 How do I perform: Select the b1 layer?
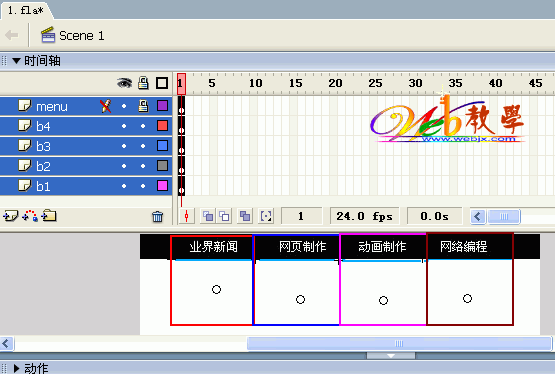[86, 186]
